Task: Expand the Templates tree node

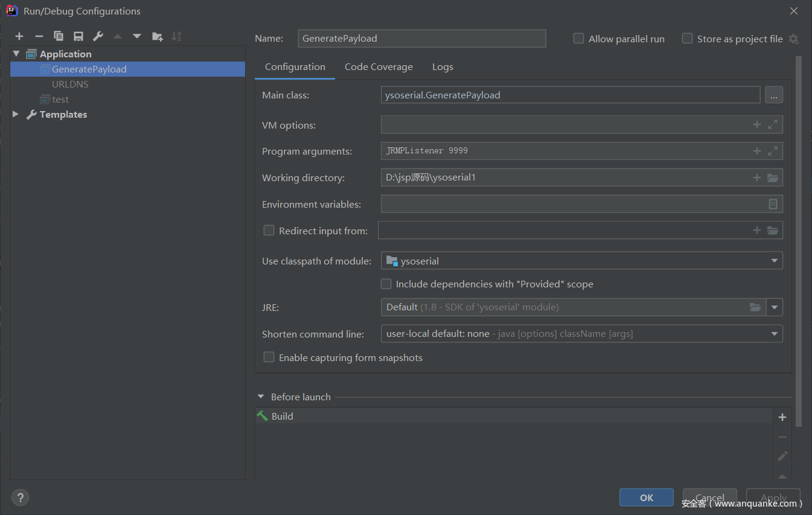Action: (16, 114)
